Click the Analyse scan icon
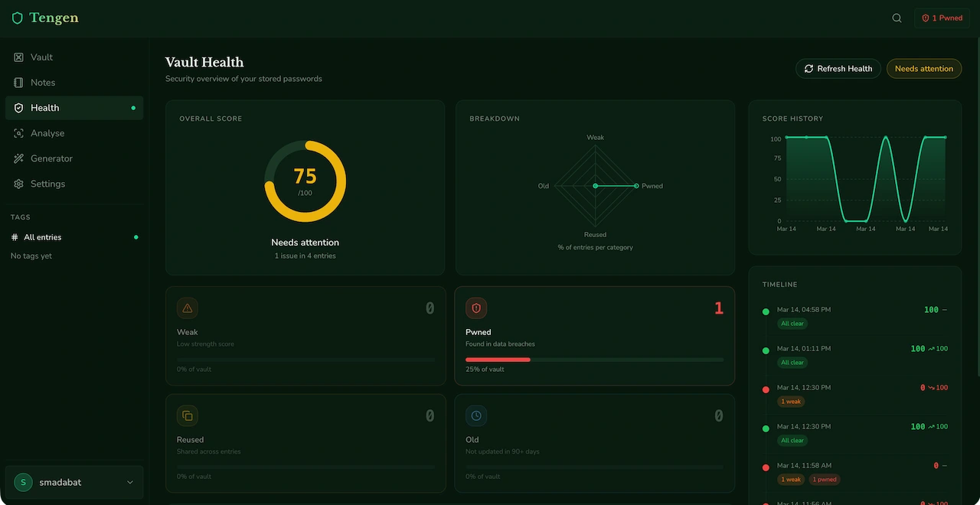980x505 pixels. (19, 133)
